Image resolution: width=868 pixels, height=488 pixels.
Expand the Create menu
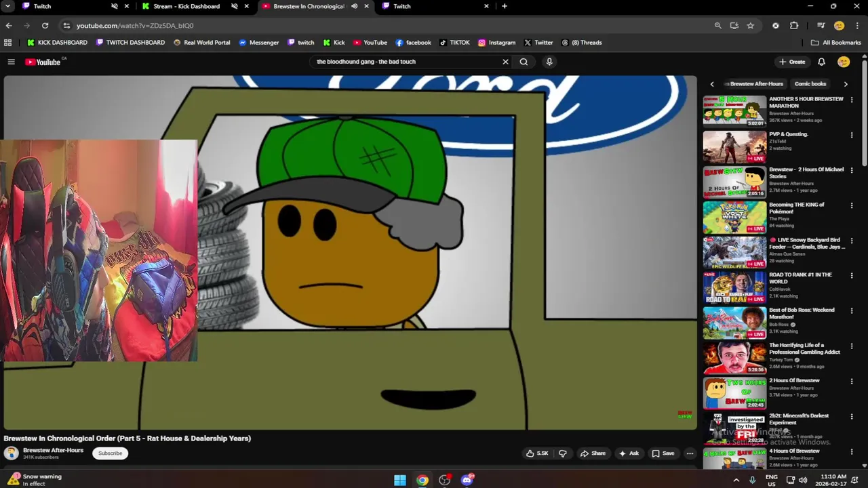coord(791,62)
